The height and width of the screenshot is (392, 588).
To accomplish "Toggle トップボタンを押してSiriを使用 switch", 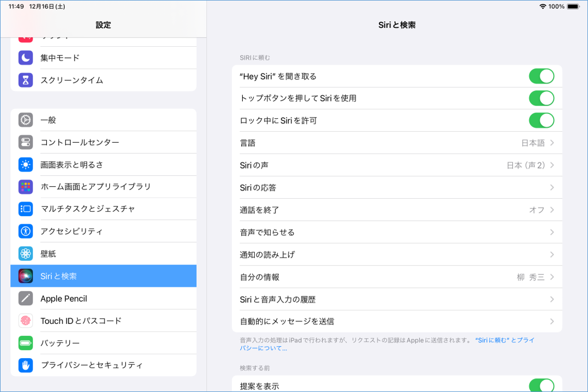I will 542,99.
